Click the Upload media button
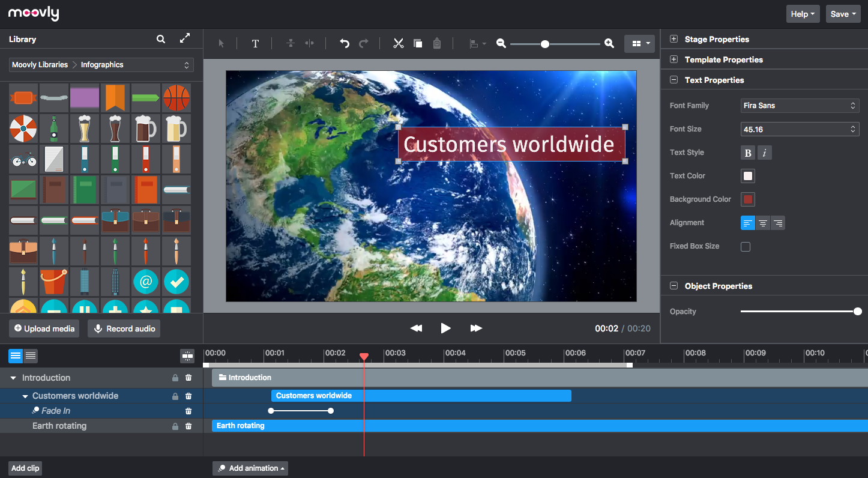The image size is (868, 478). [44, 328]
